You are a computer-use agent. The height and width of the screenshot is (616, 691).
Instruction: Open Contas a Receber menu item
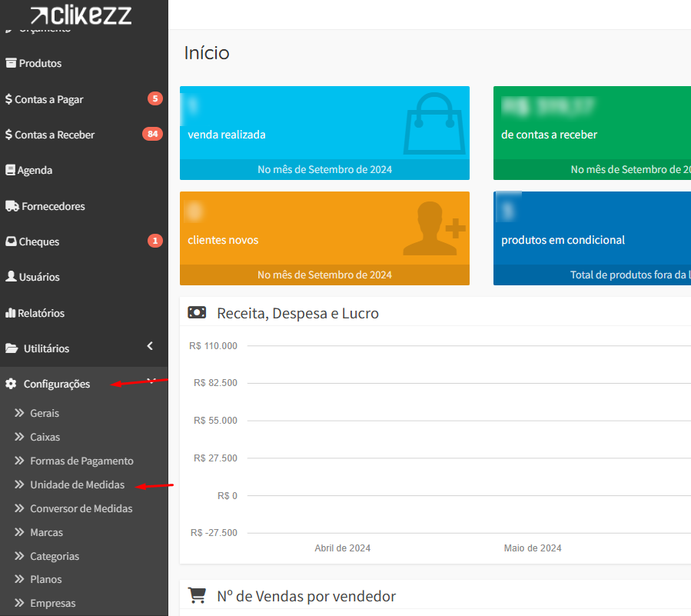(54, 135)
